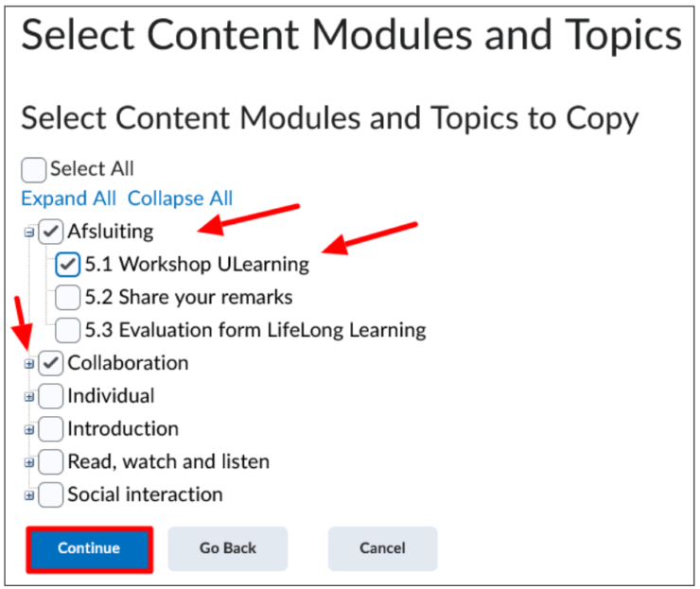Viewport: 700px width, 589px height.
Task: Expand the Social interaction module node
Action: [29, 495]
